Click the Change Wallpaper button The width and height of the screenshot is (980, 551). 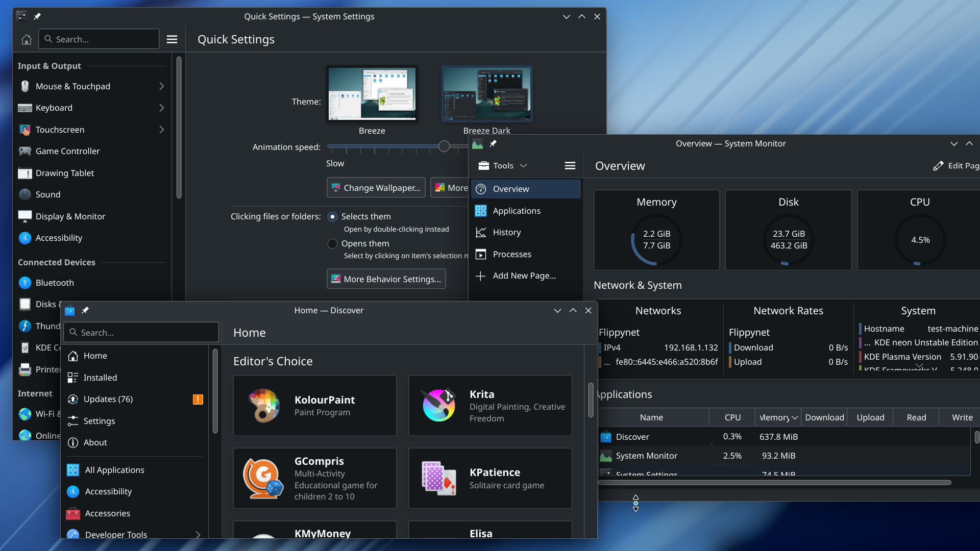pyautogui.click(x=376, y=188)
